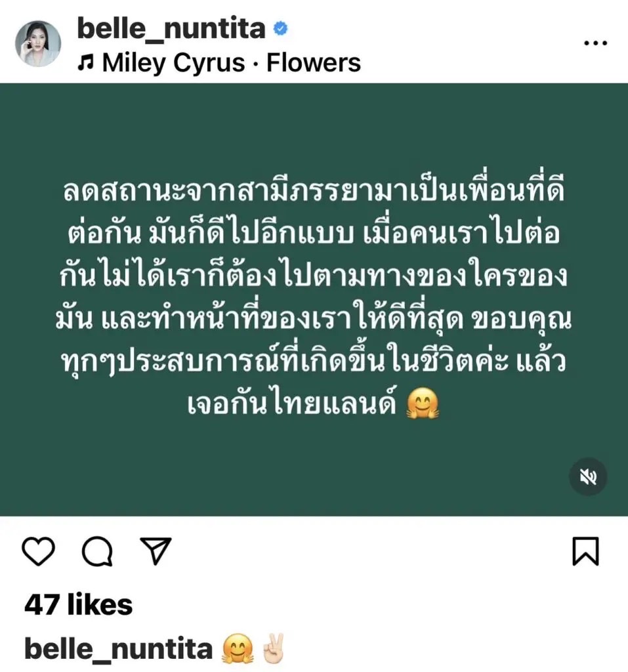Tap the hugging emoji inside the green post
The height and width of the screenshot is (672, 628).
click(423, 404)
